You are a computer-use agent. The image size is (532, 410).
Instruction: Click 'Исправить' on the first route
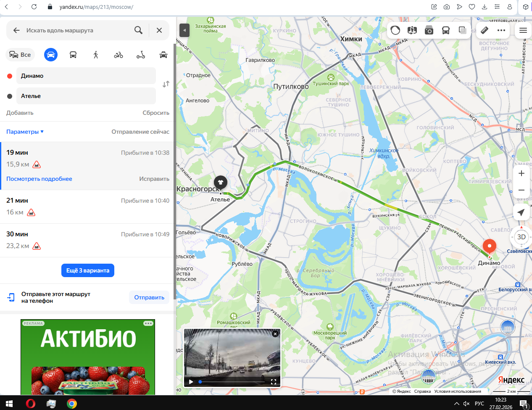154,179
